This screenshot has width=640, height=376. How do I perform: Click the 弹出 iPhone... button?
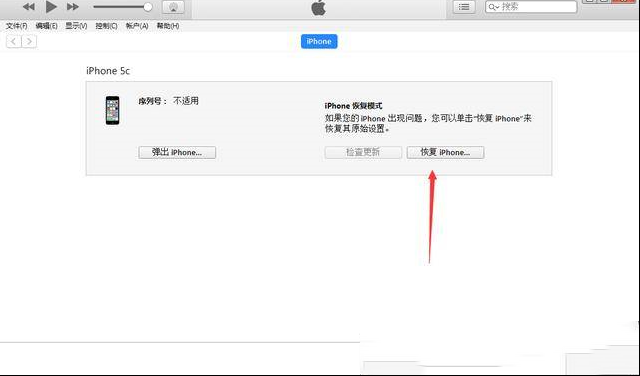pos(177,152)
